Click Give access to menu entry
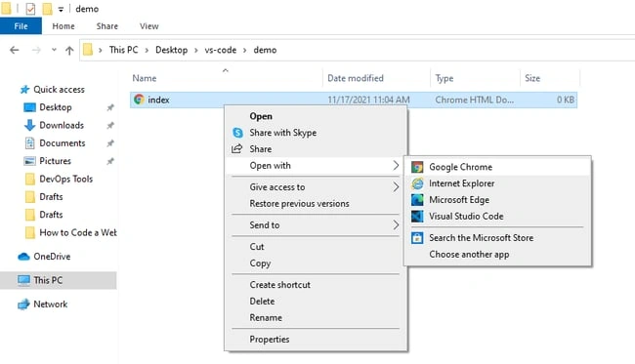Screen dimensions: 635x364 (x=316, y=186)
